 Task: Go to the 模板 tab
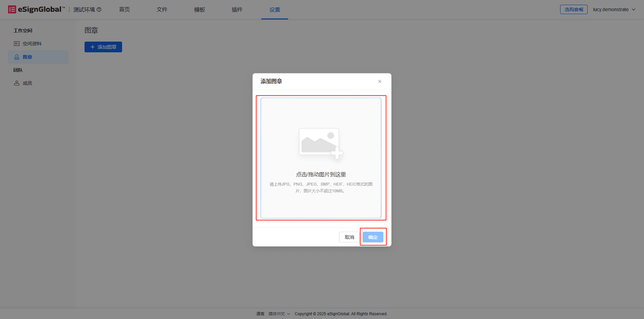click(200, 10)
